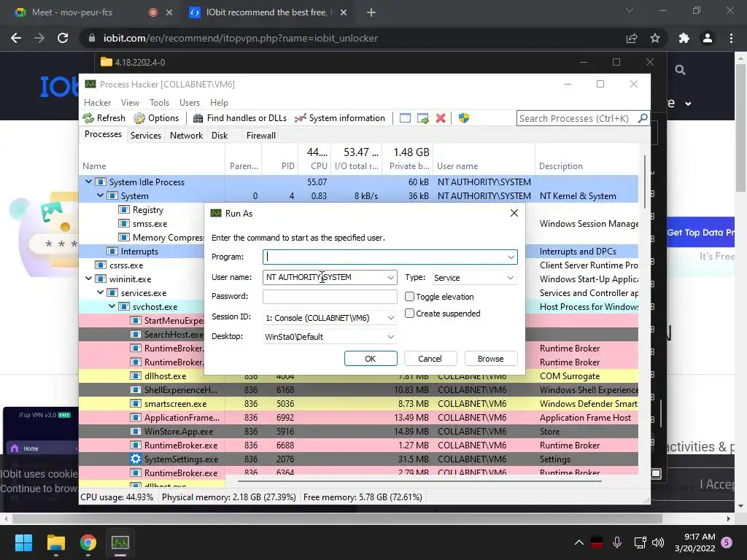Click the red X kill window icon

pyautogui.click(x=441, y=118)
